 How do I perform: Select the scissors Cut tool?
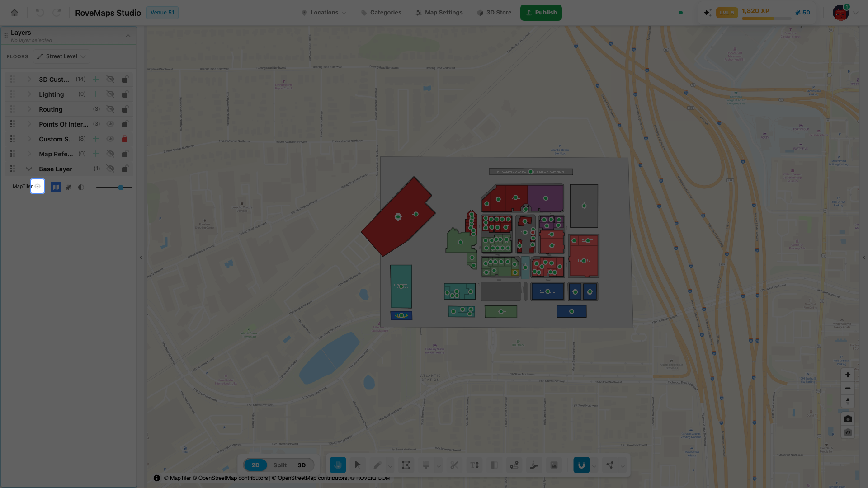[454, 465]
